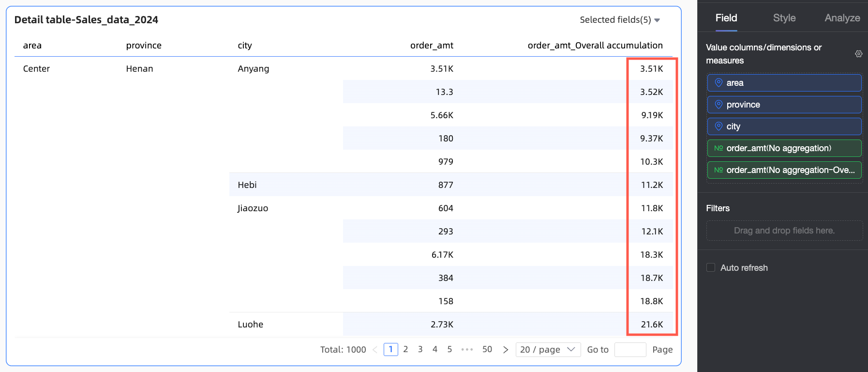Select the Field tab

(x=726, y=18)
